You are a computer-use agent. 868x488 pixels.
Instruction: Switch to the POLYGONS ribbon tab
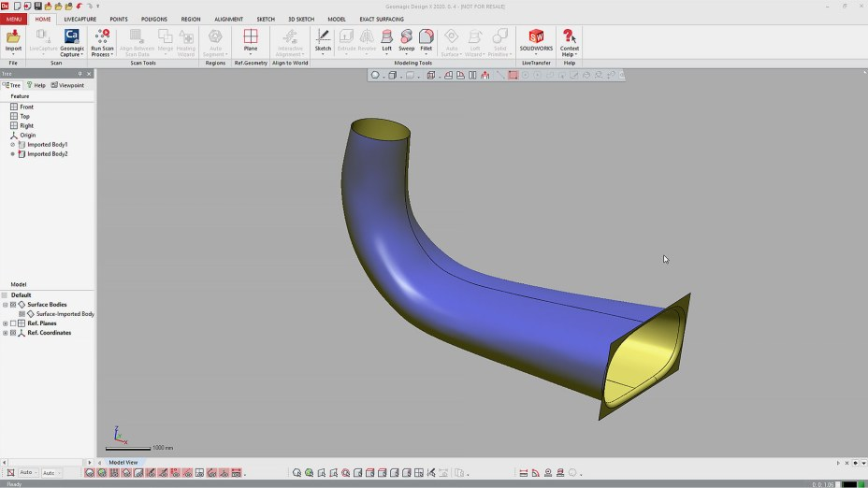tap(154, 19)
